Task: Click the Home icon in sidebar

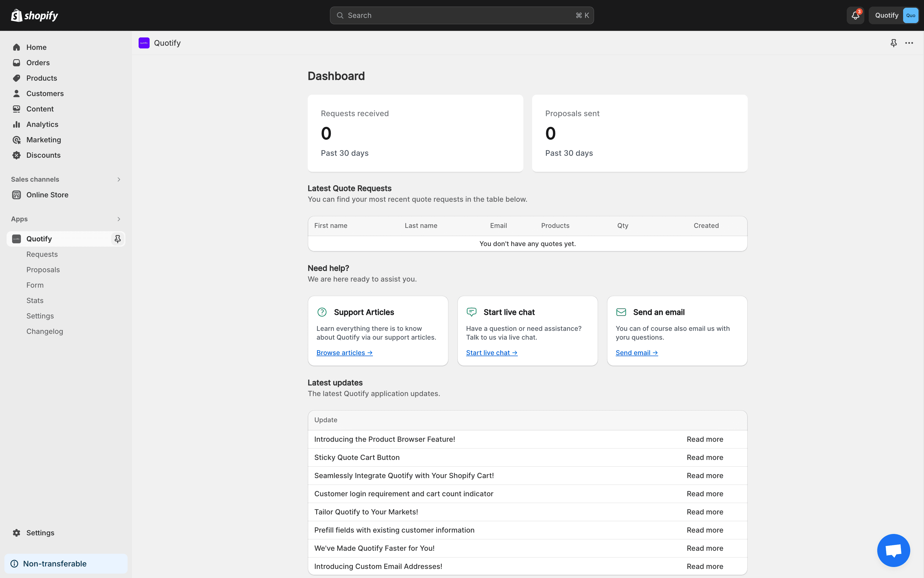Action: [x=16, y=47]
